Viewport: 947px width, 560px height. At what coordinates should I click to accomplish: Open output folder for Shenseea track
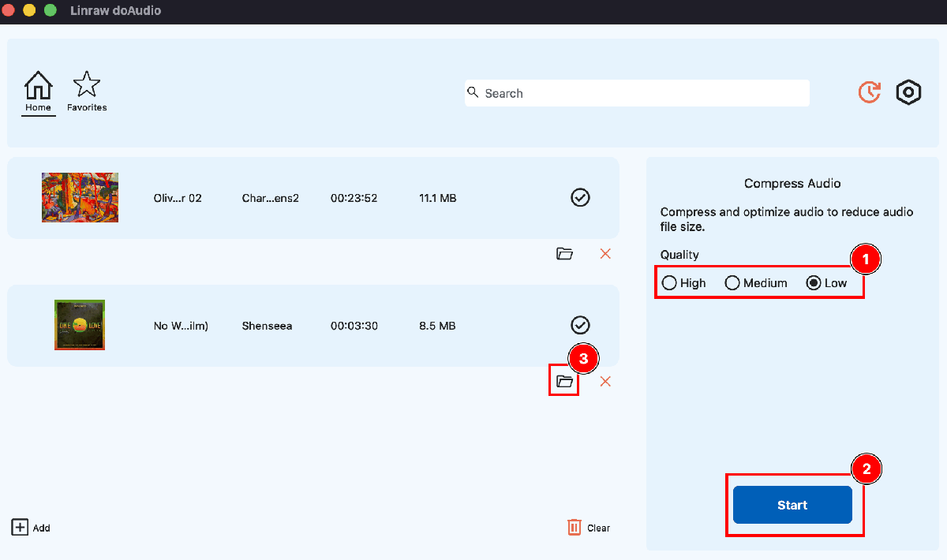(x=564, y=382)
